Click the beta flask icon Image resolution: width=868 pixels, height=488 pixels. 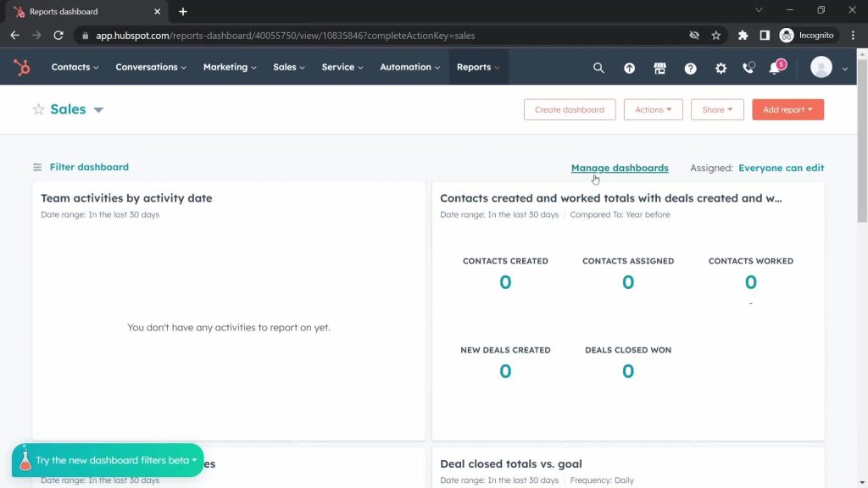tap(25, 460)
